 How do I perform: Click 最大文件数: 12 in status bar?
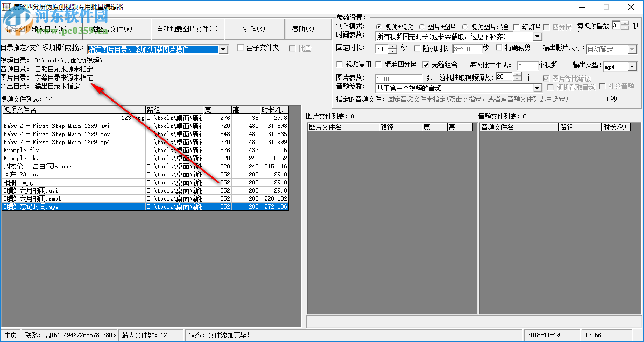pos(152,335)
